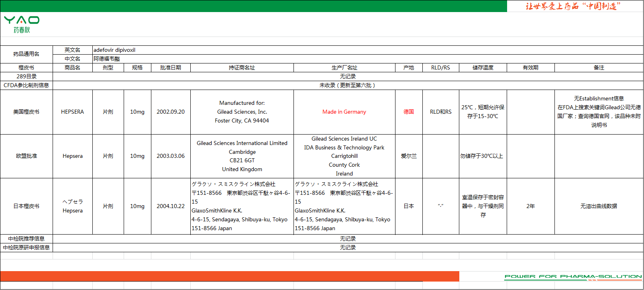
Task: Click the 2年 shelf life cell
Action: [x=531, y=206]
